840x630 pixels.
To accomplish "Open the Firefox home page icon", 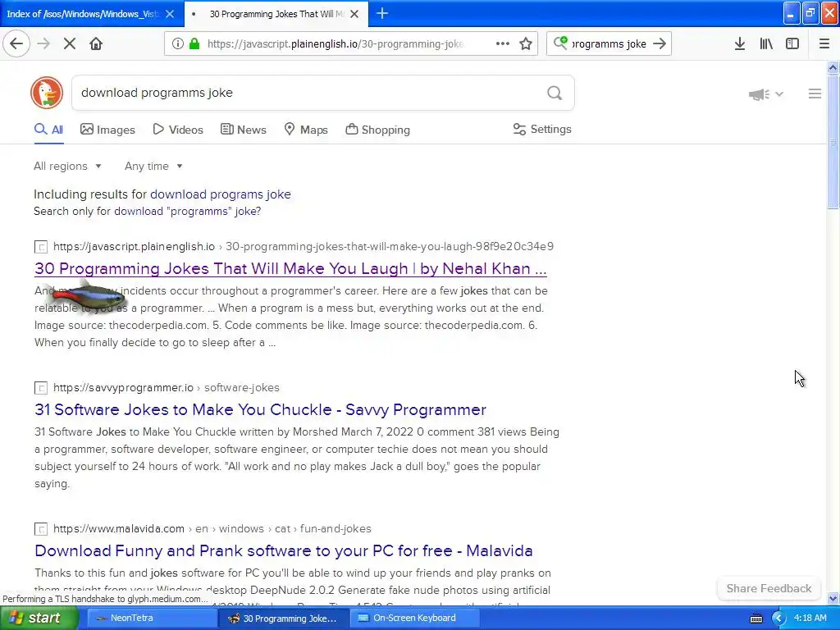I will tap(96, 43).
